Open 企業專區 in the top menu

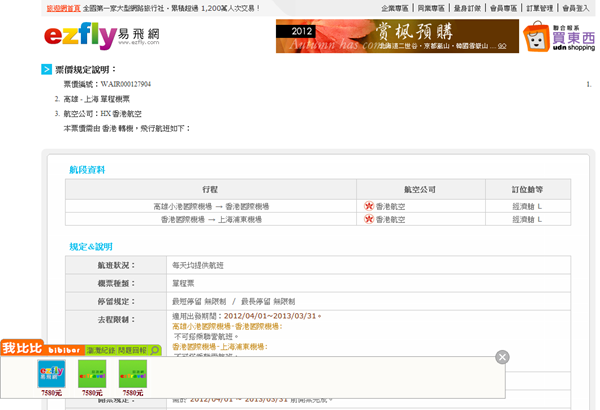point(396,7)
